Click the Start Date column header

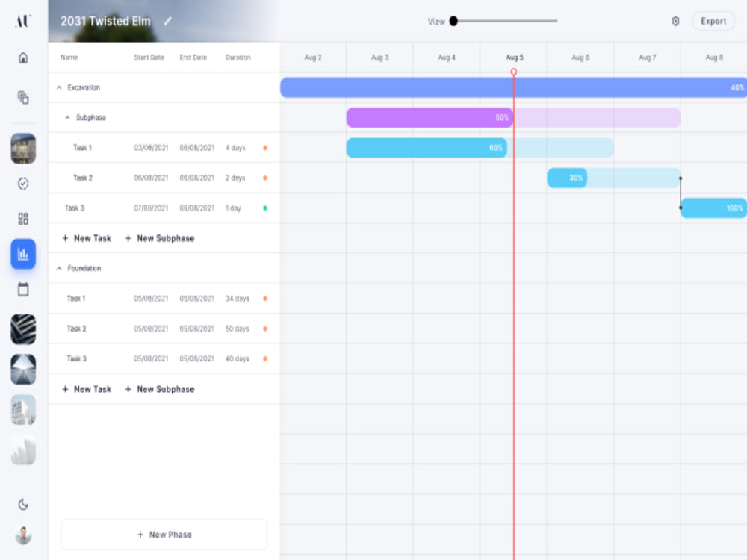coord(149,57)
